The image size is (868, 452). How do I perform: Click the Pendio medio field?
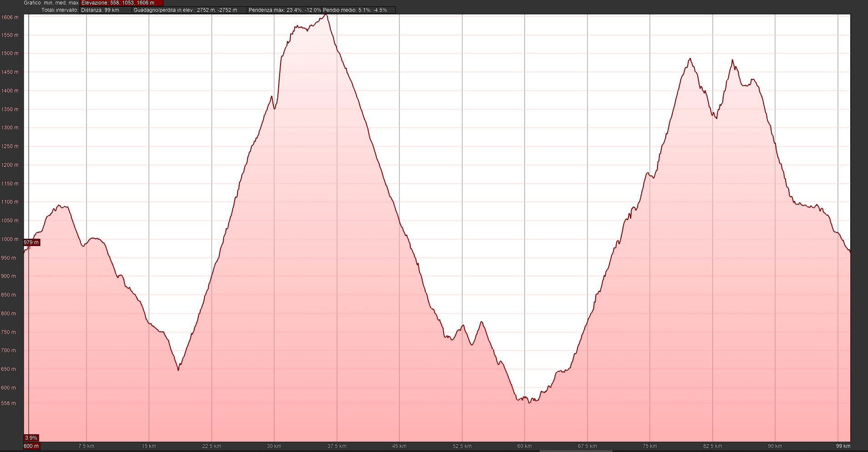coord(357,10)
